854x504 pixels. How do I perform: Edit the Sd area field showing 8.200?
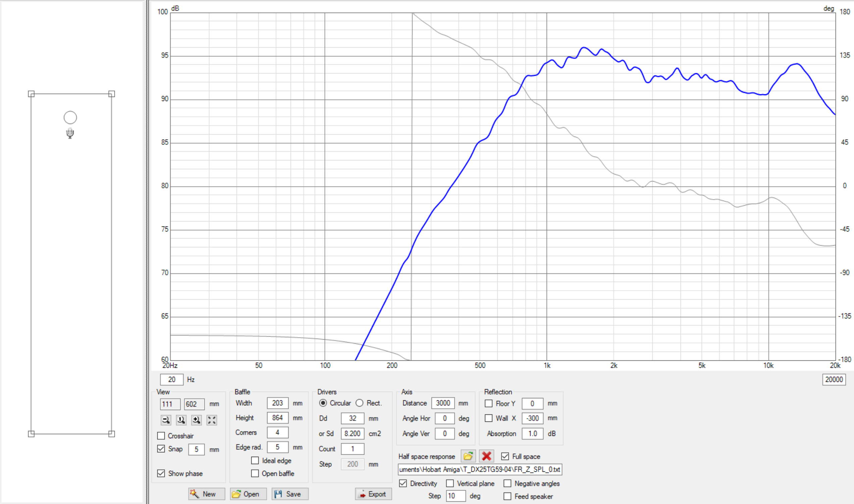click(353, 434)
